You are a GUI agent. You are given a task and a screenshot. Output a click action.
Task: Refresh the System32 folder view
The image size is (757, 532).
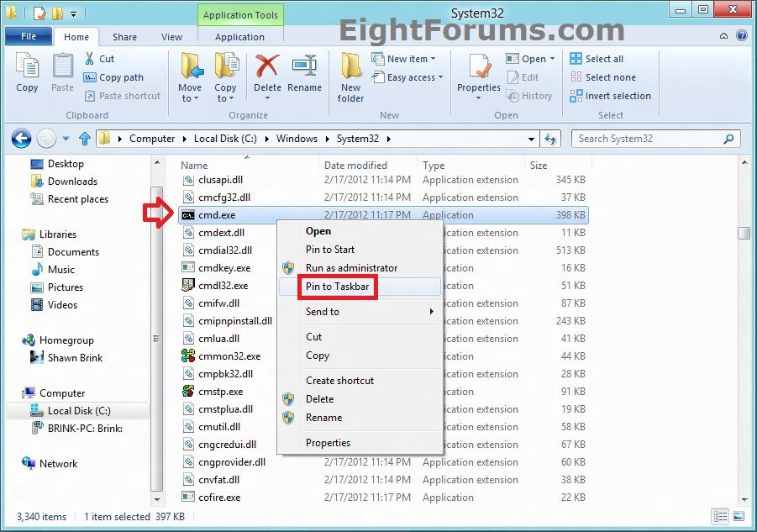[551, 139]
